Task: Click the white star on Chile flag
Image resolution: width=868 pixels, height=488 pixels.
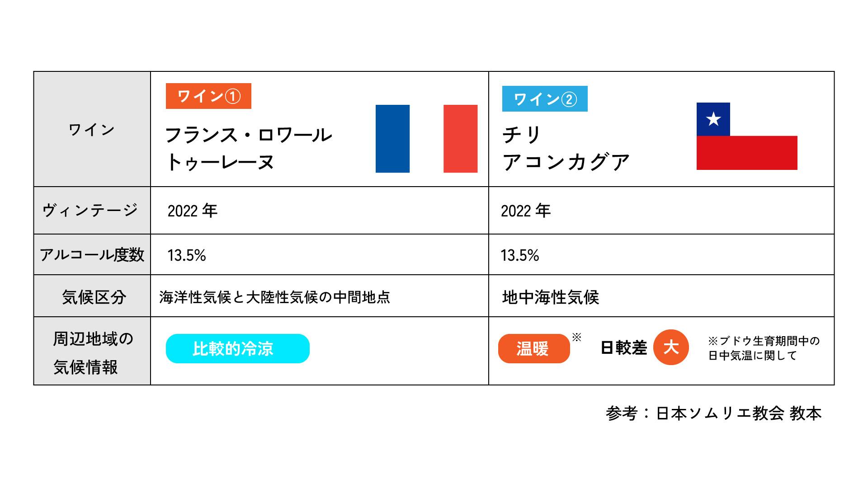Action: tap(713, 119)
